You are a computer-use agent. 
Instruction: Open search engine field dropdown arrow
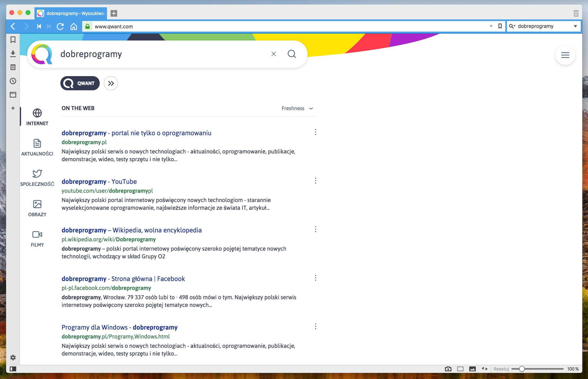point(575,26)
